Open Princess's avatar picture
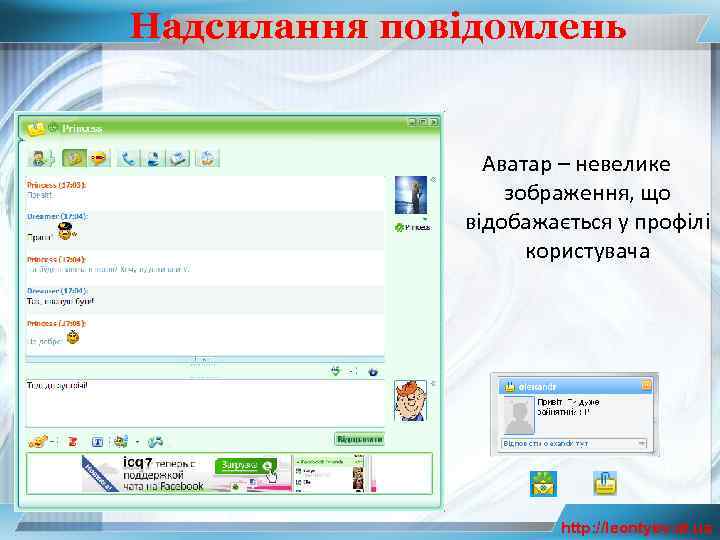The height and width of the screenshot is (540, 720). (411, 195)
